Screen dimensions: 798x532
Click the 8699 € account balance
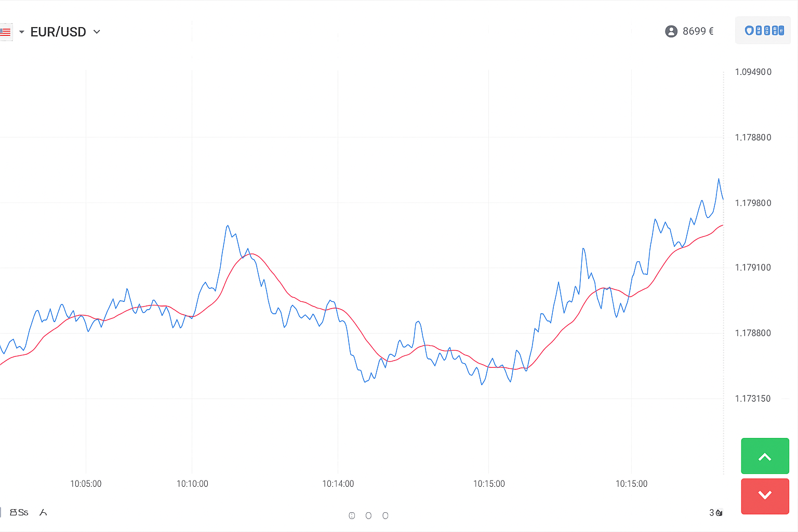pos(698,31)
